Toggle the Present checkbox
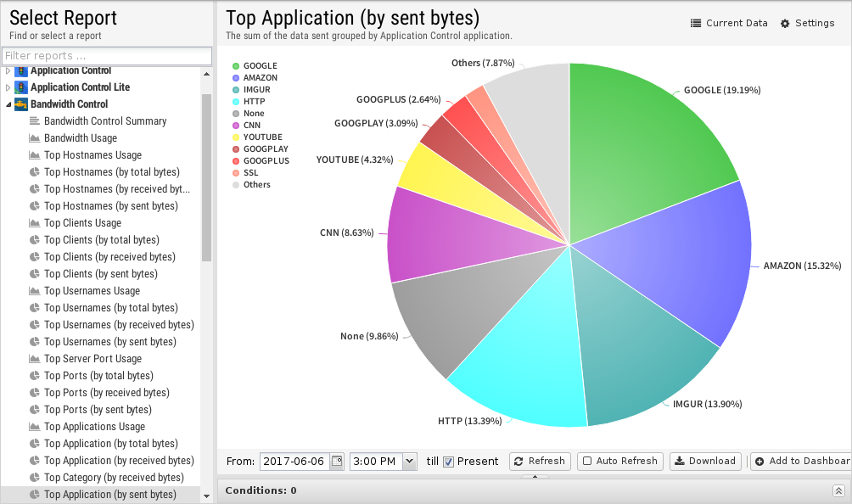Viewport: 852px width, 504px height. [x=448, y=462]
